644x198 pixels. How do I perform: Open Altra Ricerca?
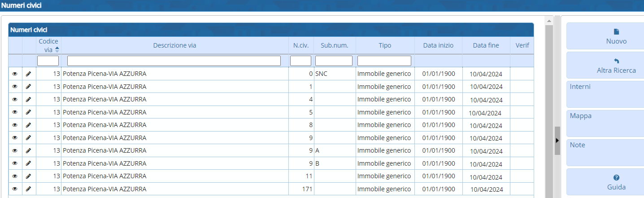[605, 66]
